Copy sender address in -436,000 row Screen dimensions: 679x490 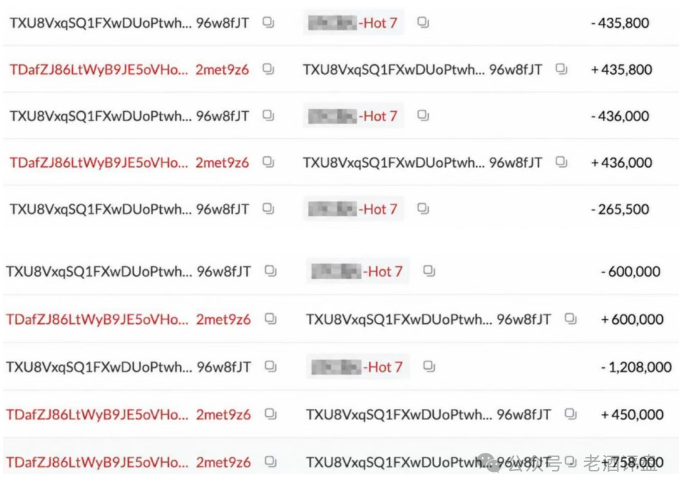point(268,116)
